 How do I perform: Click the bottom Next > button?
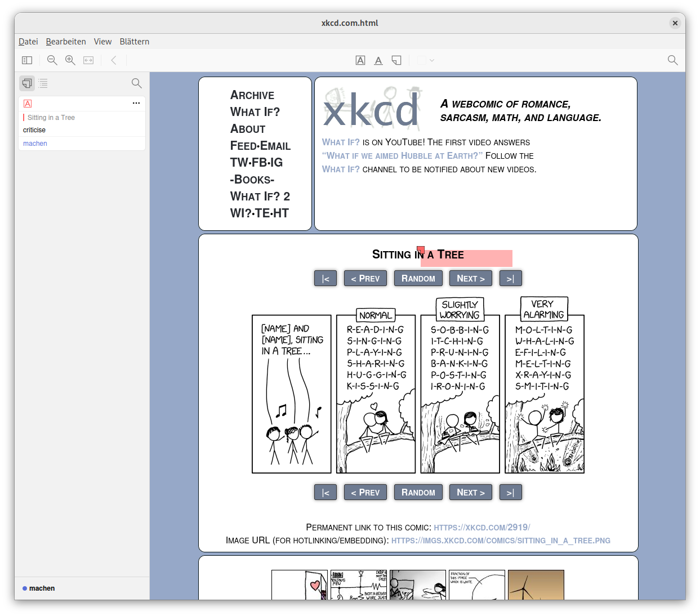(471, 492)
